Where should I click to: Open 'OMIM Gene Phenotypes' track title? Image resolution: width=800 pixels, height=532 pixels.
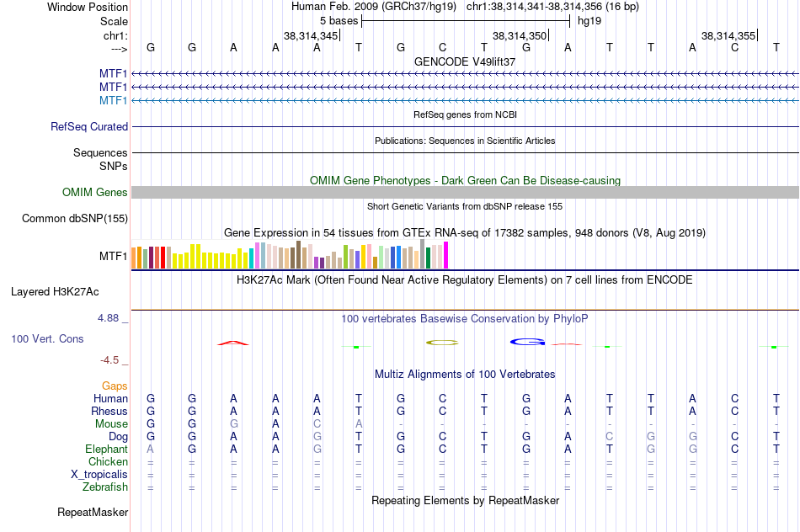click(x=465, y=181)
